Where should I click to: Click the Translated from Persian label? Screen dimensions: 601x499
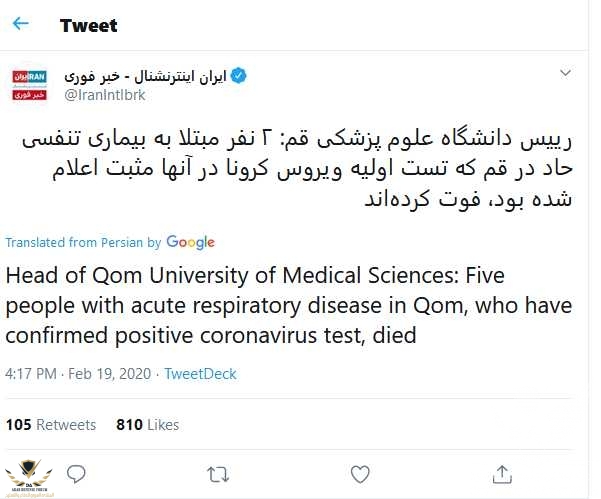click(x=82, y=242)
